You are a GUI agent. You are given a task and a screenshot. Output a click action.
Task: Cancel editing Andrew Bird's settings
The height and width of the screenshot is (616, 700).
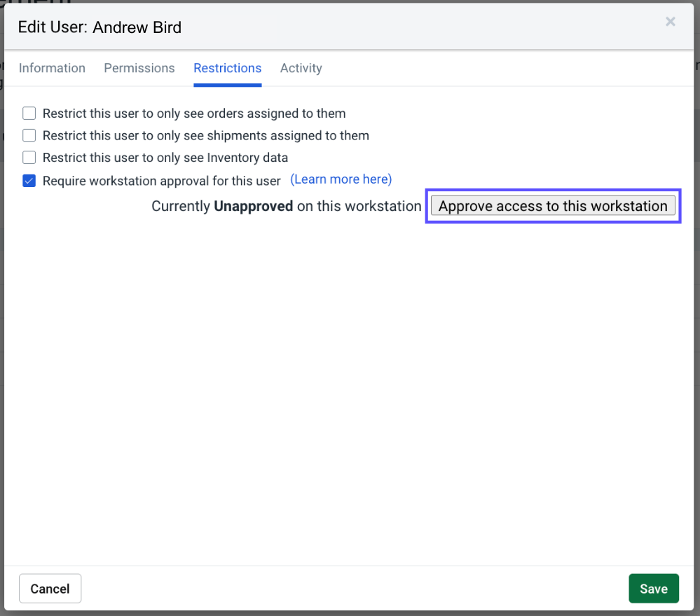pos(50,588)
